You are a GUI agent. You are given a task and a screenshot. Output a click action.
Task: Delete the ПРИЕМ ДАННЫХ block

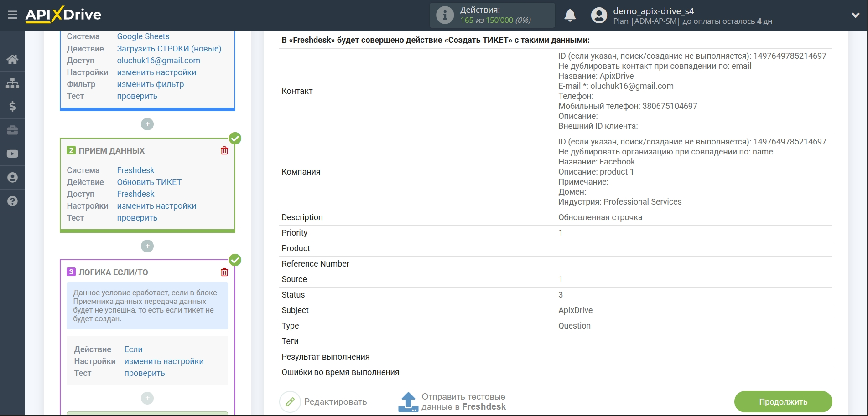(x=224, y=150)
